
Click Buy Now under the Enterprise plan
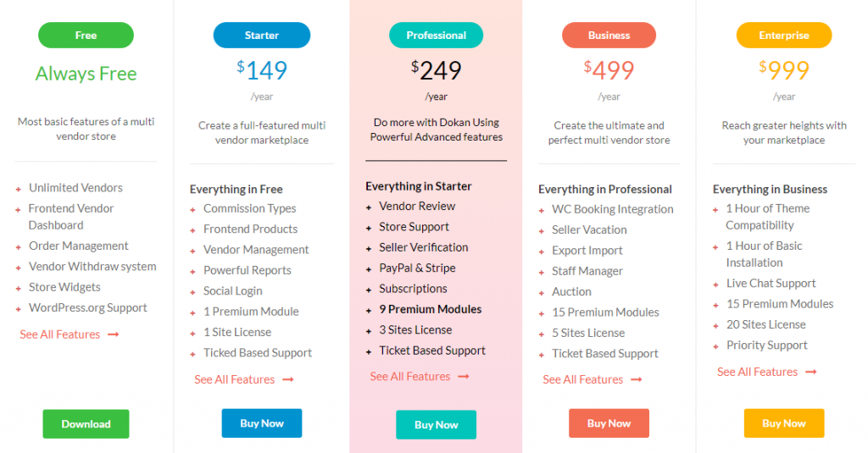[x=784, y=423]
